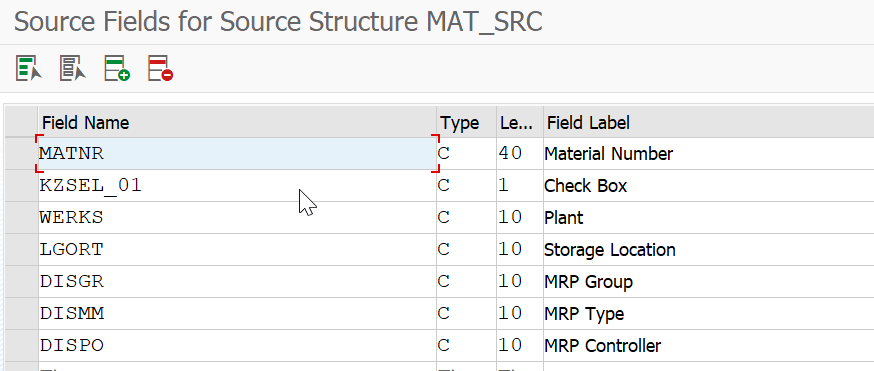Click the type C cell in MATNR row
Viewport: 874px width, 371px height.
click(467, 153)
